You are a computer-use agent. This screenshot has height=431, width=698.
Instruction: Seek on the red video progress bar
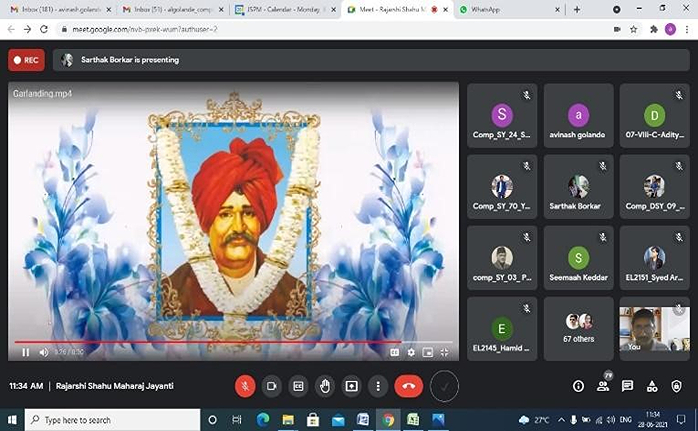(x=233, y=342)
